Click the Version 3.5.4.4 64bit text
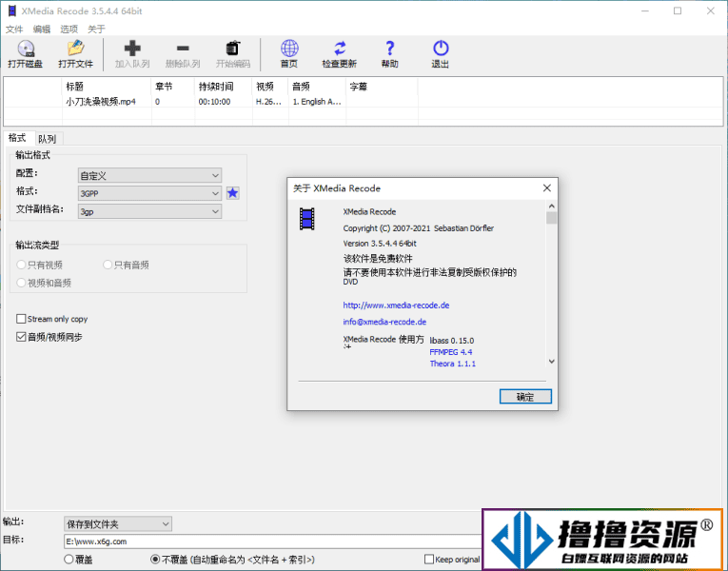 [x=380, y=244]
